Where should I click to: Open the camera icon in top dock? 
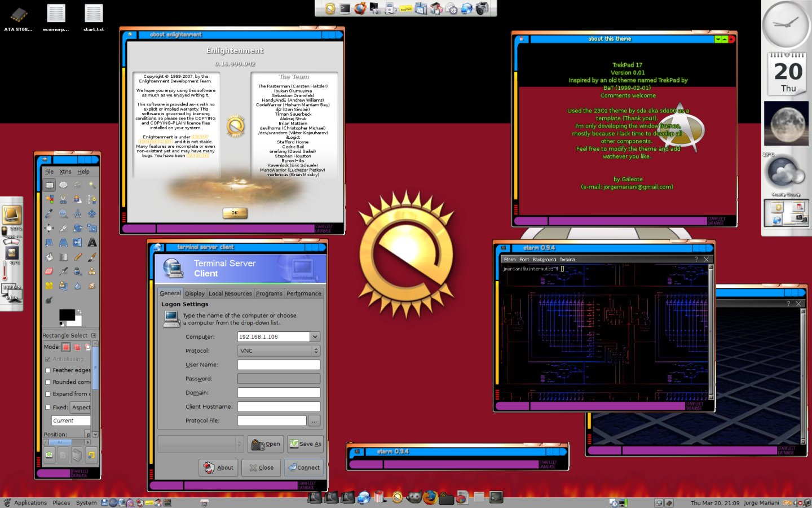point(482,8)
